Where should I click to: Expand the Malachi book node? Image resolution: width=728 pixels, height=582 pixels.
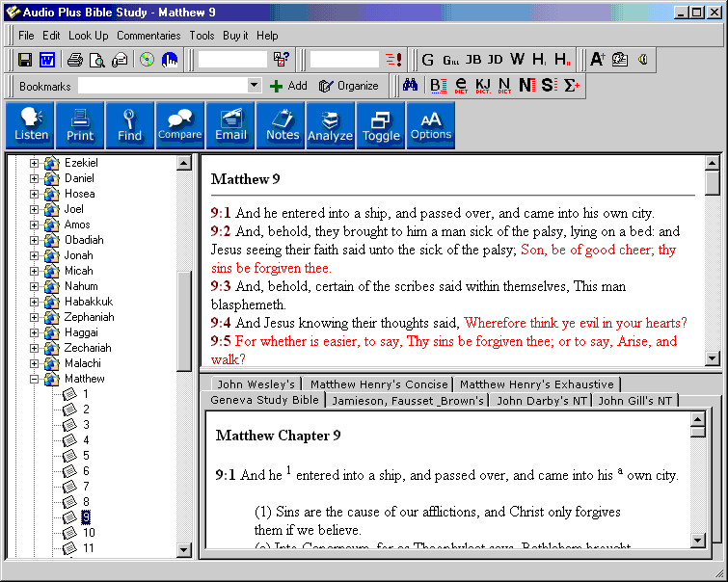pos(34,363)
